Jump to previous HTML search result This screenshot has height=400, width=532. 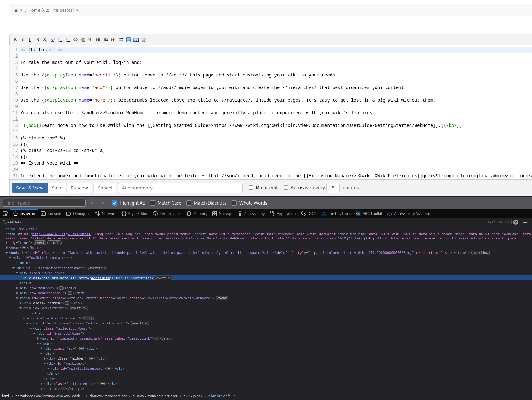pyautogui.click(x=501, y=222)
